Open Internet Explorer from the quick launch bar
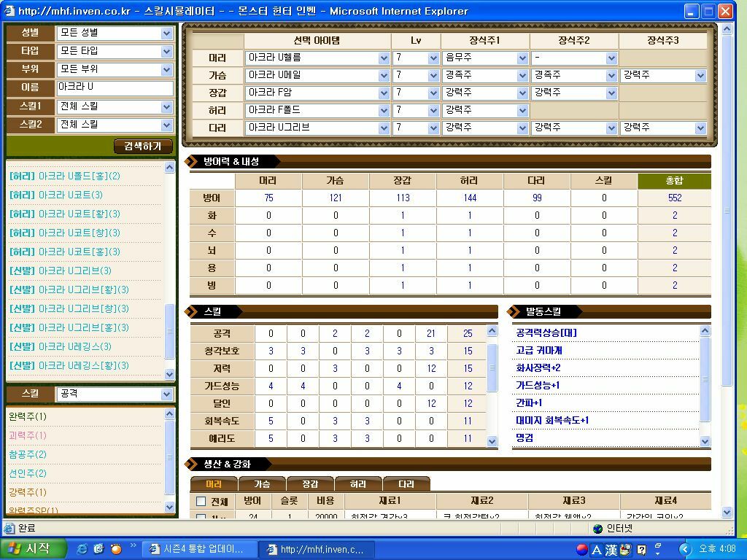747x560 pixels. (82, 549)
